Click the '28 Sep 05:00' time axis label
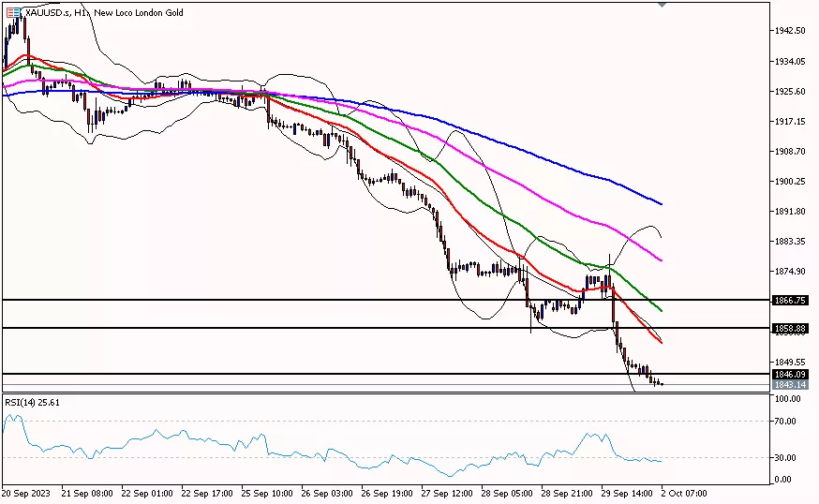The height and width of the screenshot is (504, 819). (x=507, y=493)
